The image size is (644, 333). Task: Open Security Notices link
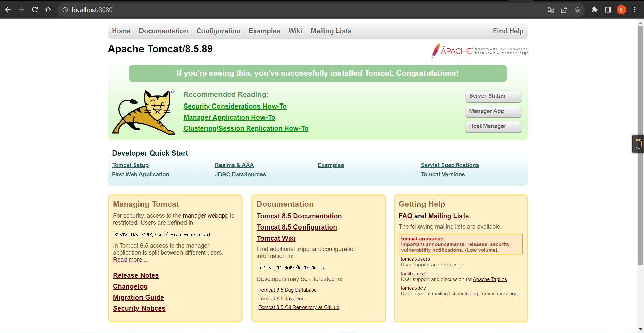pos(139,308)
